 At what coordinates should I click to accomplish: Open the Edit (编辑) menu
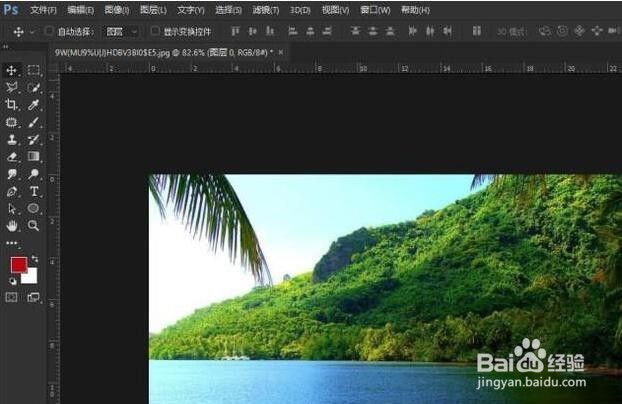coord(81,10)
